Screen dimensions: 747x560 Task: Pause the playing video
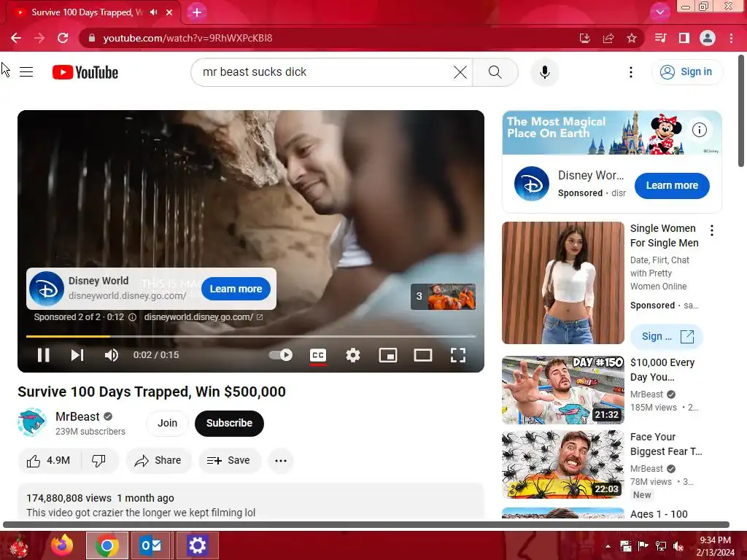click(43, 355)
